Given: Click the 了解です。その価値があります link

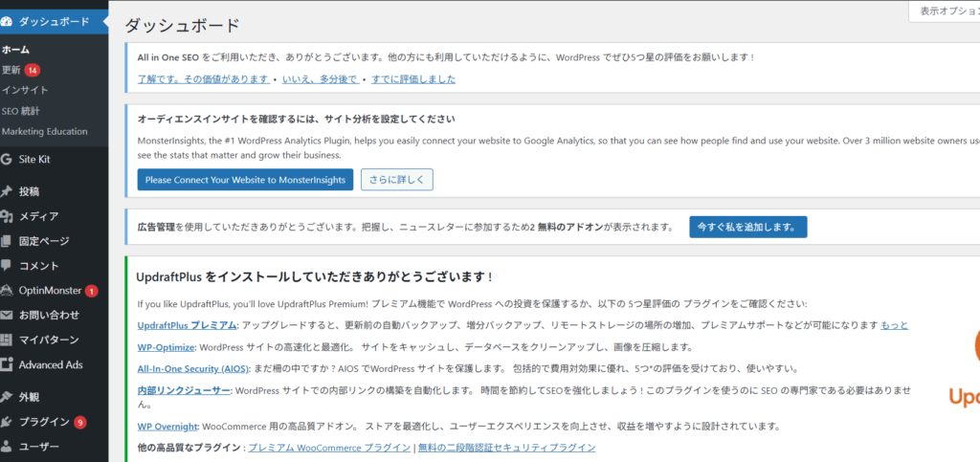Looking at the screenshot, I should (x=204, y=79).
